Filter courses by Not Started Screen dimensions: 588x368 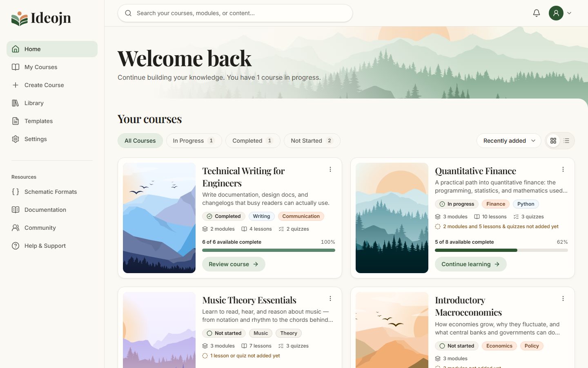click(312, 141)
